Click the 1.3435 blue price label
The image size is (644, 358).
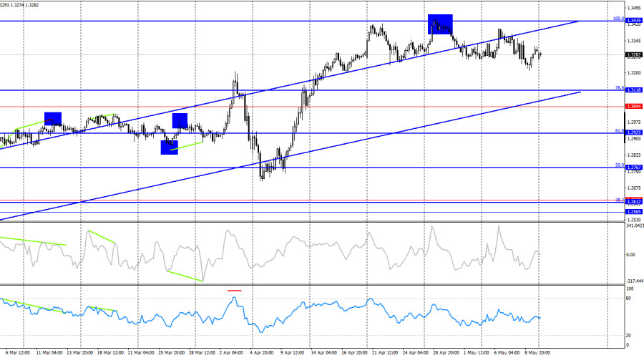(x=634, y=21)
